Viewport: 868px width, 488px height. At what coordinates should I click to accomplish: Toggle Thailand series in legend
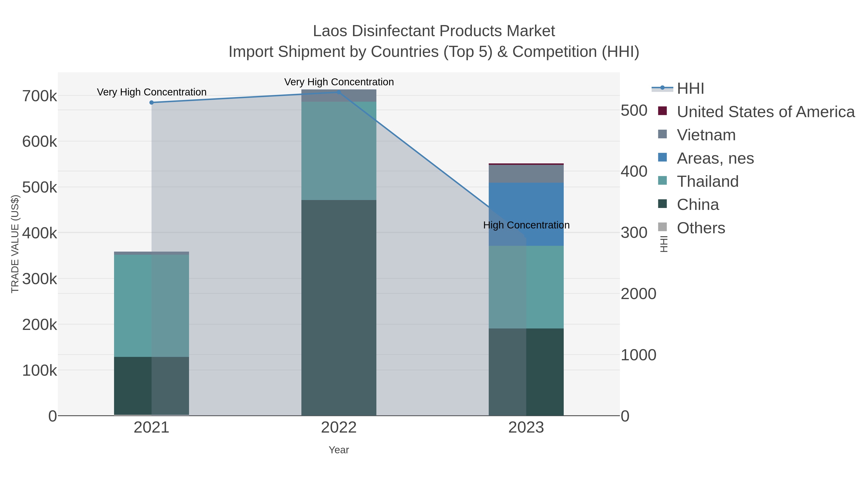[x=698, y=181]
